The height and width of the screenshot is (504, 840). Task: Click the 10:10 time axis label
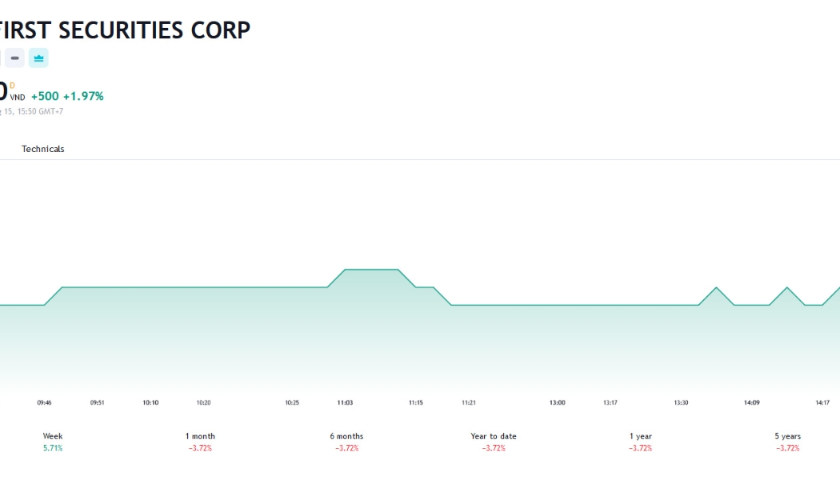[150, 402]
